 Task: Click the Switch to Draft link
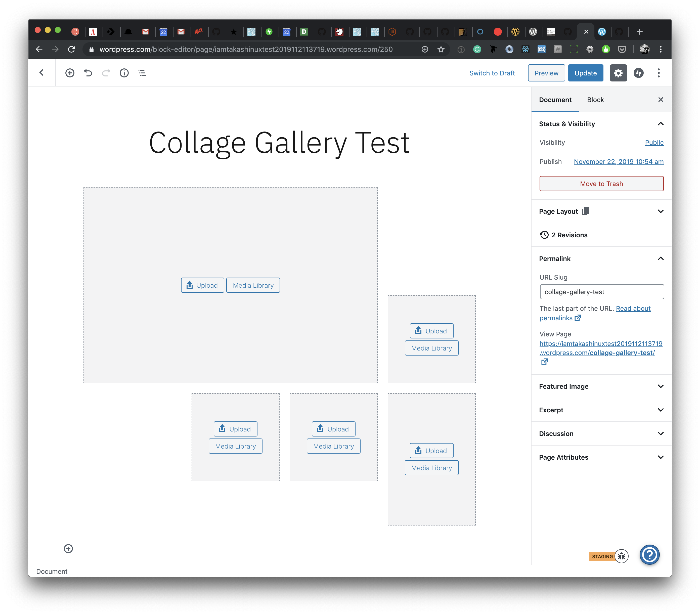pyautogui.click(x=492, y=73)
